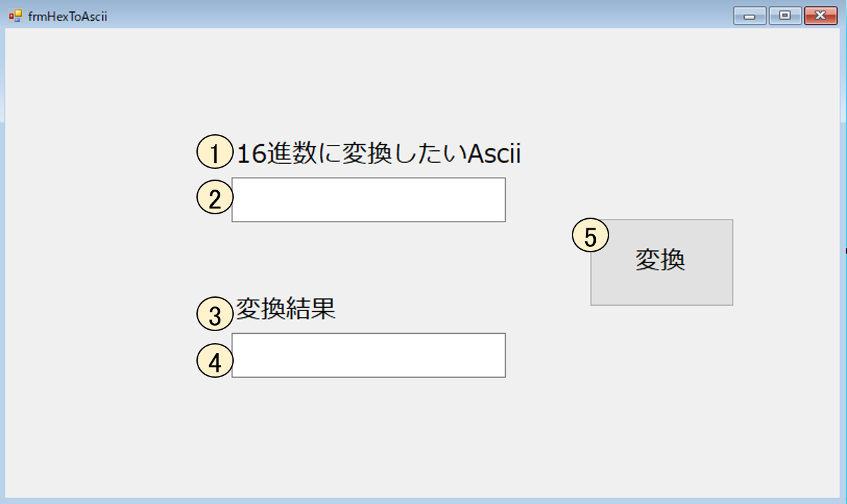Click the numbered circle 4 marker

(214, 361)
